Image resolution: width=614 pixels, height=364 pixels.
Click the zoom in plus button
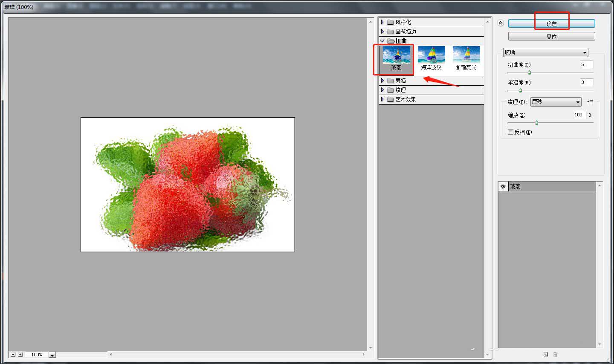[x=20, y=354]
